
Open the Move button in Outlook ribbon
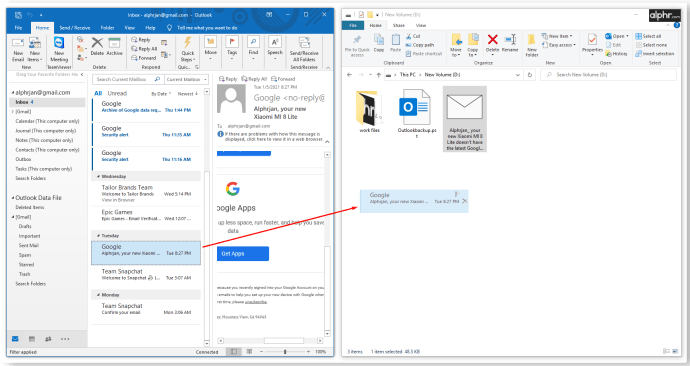[x=210, y=47]
